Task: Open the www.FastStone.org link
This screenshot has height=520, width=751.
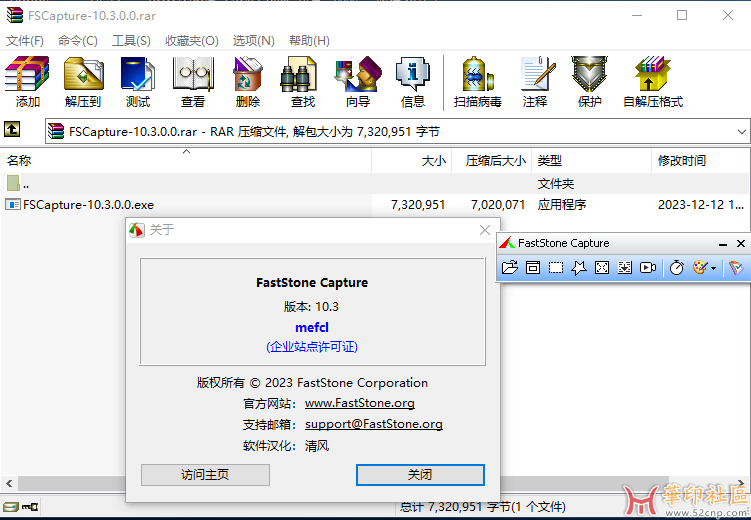Action: coord(359,403)
